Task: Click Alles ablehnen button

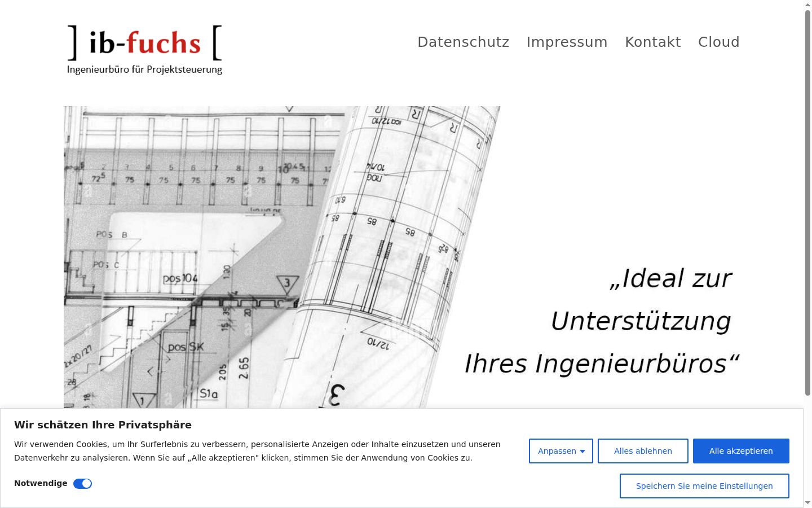Action: coord(643,451)
